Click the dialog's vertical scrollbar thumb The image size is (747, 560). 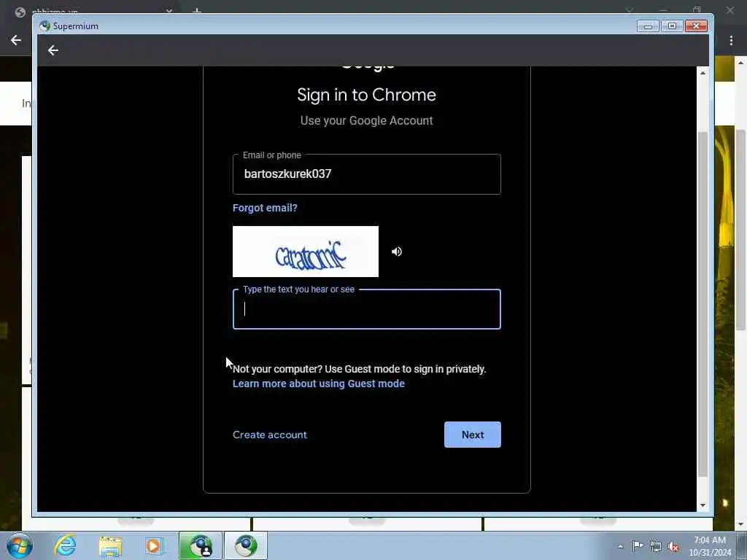[703, 304]
